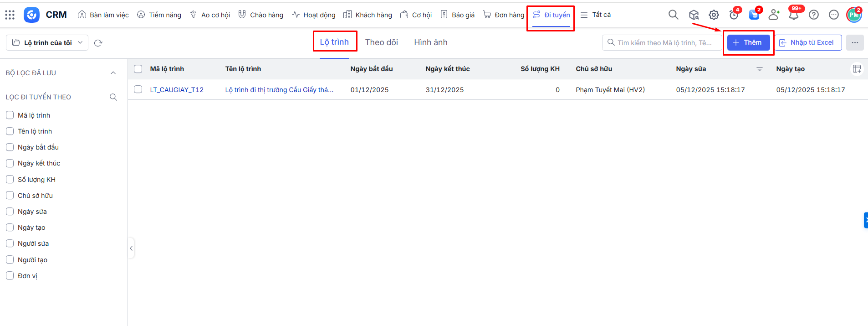Click the global search magnifier icon
Viewport: 868px width, 326px height.
coord(673,15)
